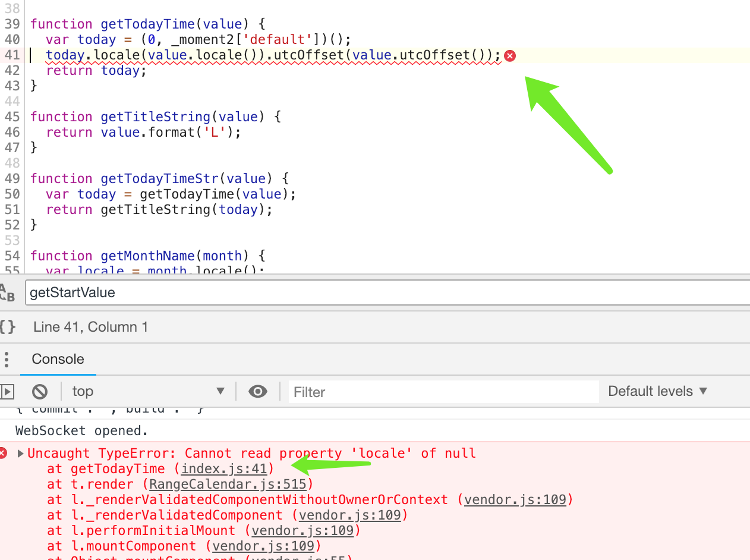Click "return value.format('L');" on line 46
750x560 pixels.
(x=144, y=133)
